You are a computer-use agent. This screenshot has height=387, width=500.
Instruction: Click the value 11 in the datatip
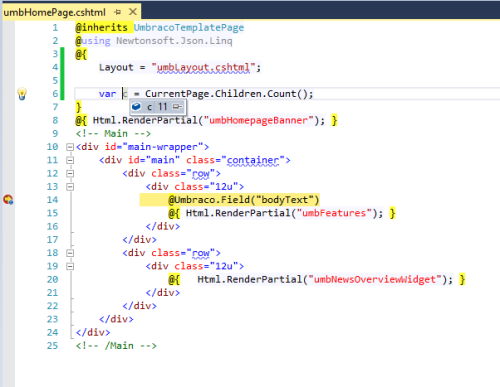coord(163,107)
